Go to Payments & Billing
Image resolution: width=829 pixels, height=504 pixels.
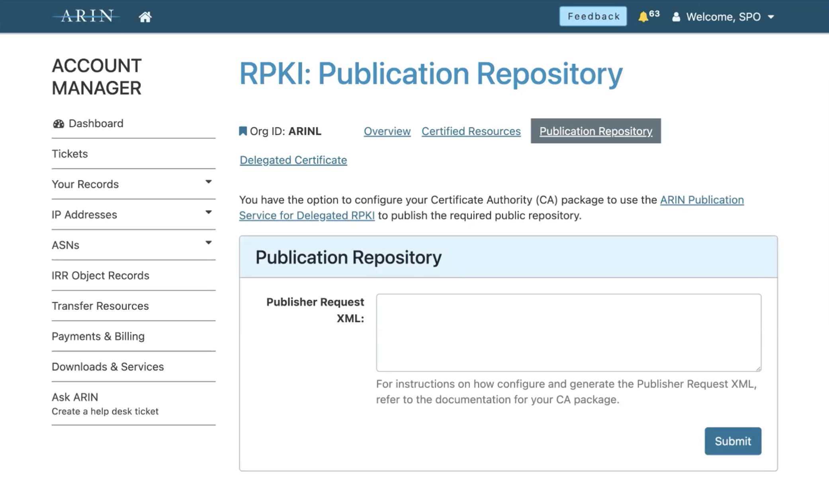(x=98, y=337)
